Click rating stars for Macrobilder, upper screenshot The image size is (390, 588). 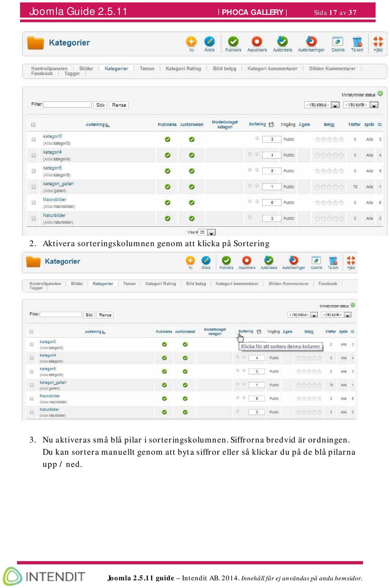(x=329, y=202)
